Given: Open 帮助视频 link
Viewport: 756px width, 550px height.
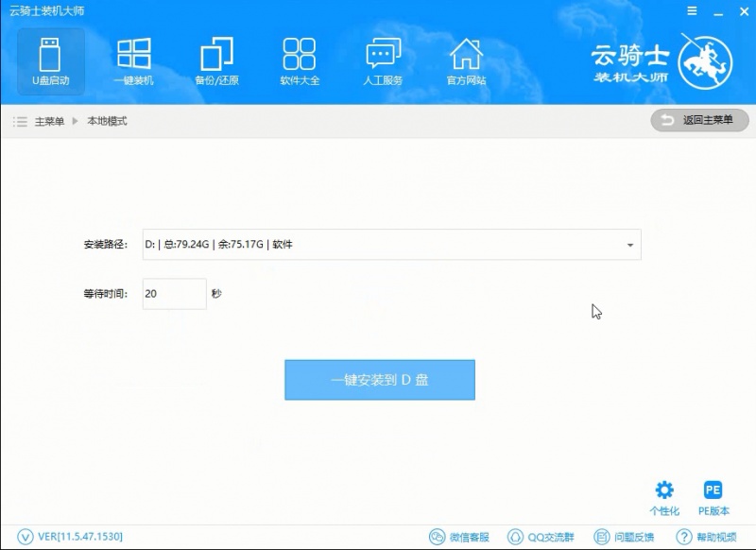Looking at the screenshot, I should [706, 537].
